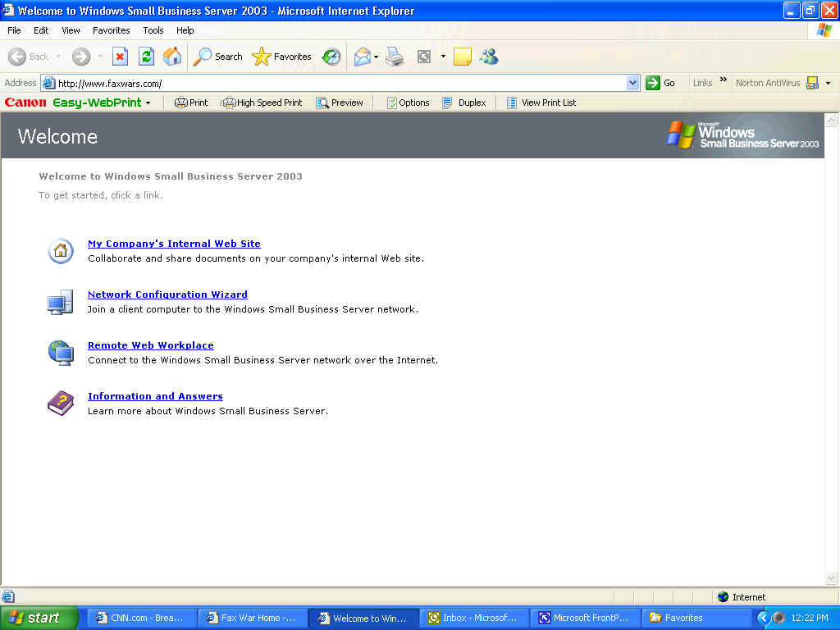Image resolution: width=840 pixels, height=630 pixels.
Task: Expand the Mail button dropdown arrow
Action: pos(376,57)
